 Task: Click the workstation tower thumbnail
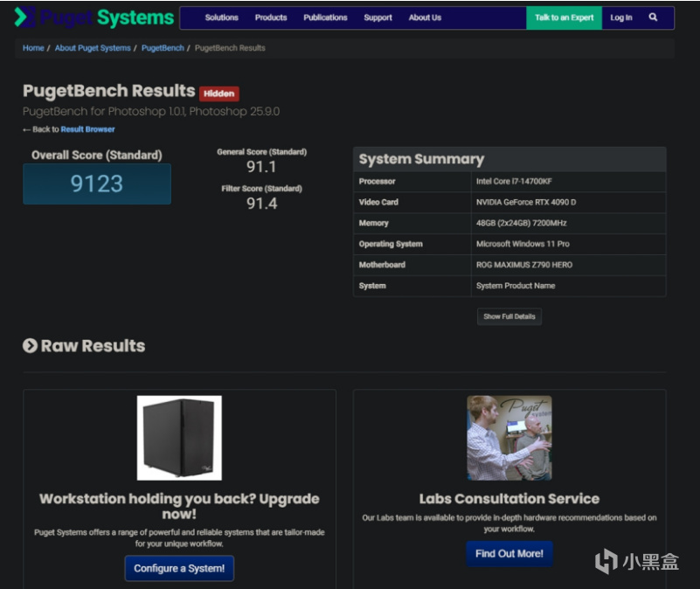coord(179,438)
